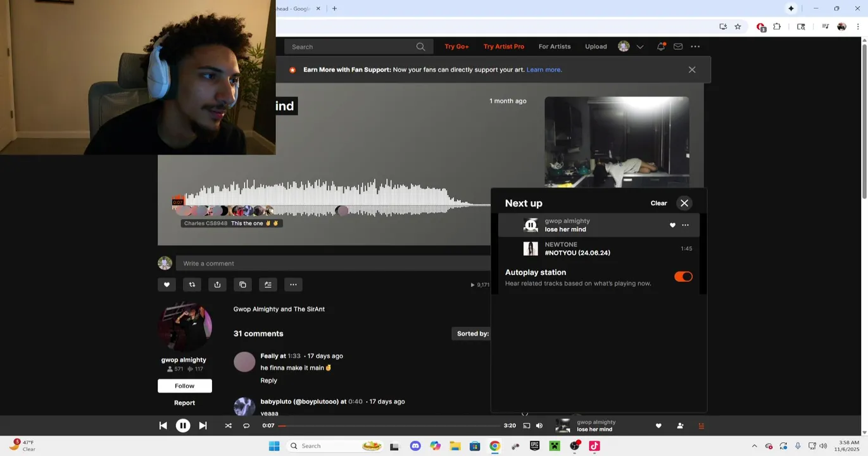Jump to 0:40 timestamp in babypluto's comment

355,402
